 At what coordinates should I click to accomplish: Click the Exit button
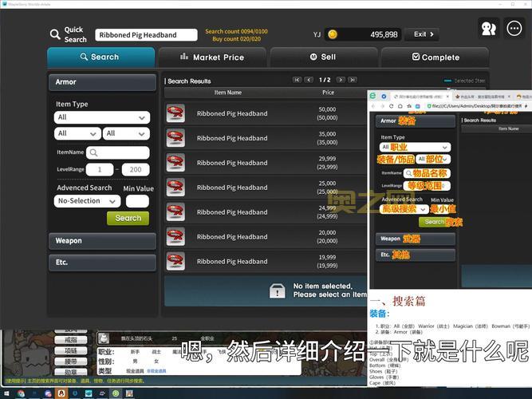pos(423,34)
